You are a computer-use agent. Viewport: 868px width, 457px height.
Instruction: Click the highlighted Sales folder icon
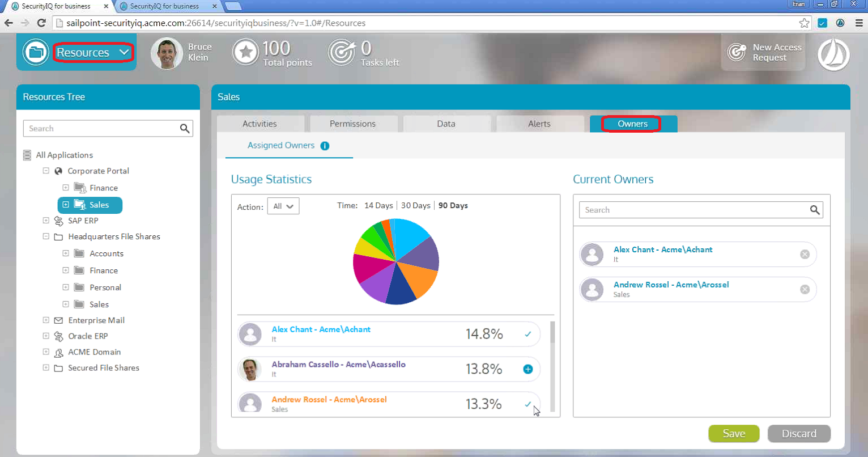(80, 205)
